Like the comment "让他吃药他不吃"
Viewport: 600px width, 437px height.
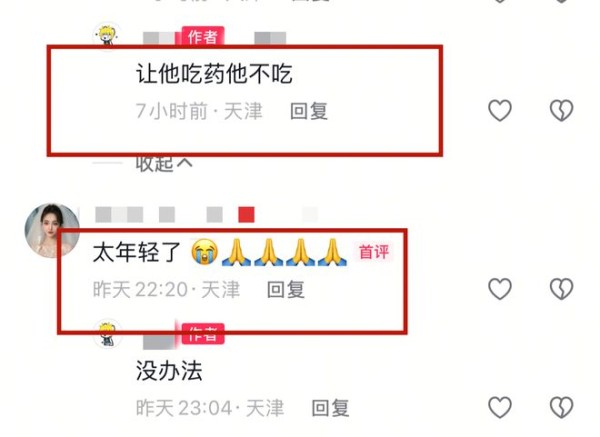500,110
